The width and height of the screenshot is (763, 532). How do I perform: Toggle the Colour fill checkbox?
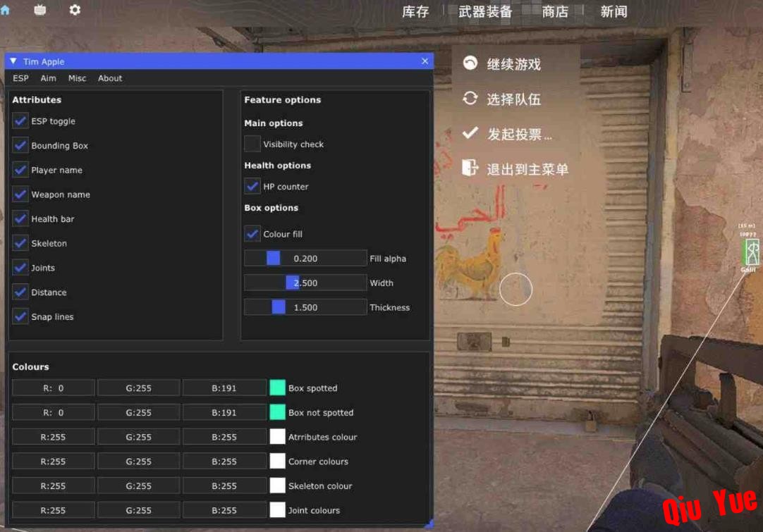tap(252, 234)
